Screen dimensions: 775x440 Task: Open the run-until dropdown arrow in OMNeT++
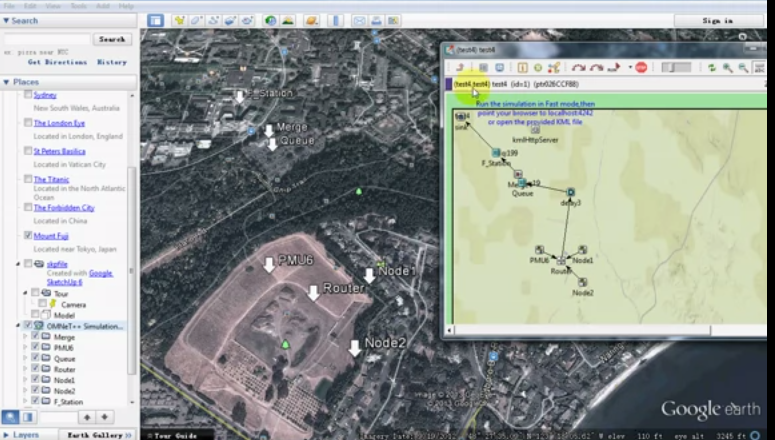[x=630, y=68]
